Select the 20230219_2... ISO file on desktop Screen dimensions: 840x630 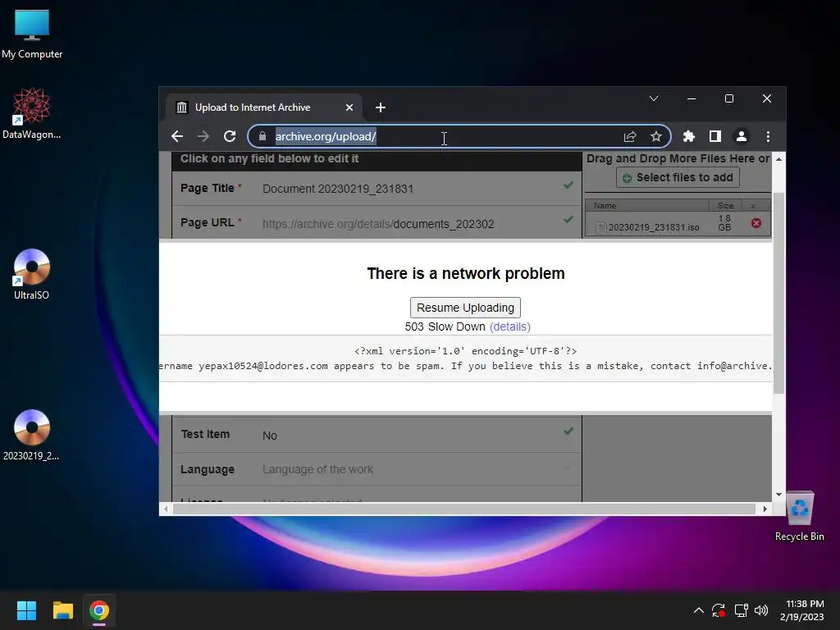32,435
